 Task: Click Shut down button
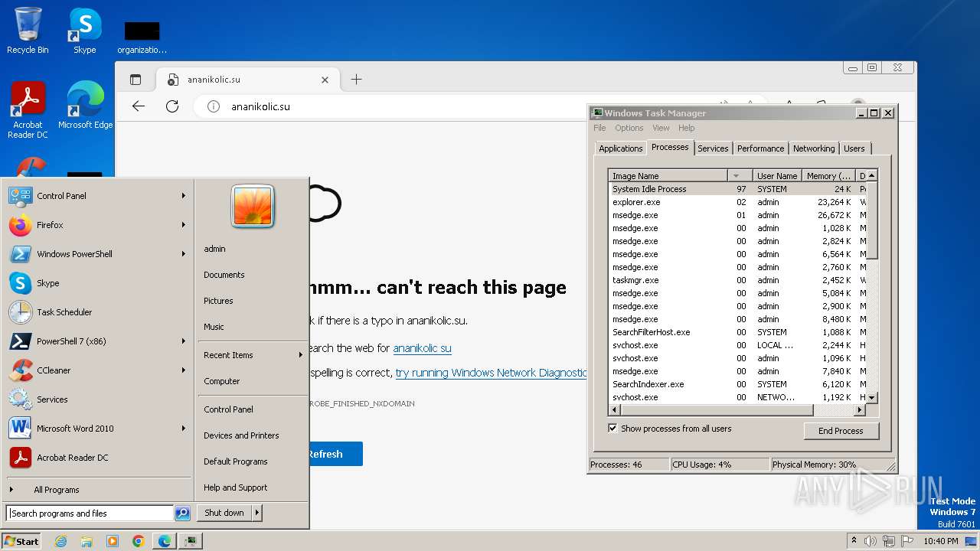[x=224, y=513]
